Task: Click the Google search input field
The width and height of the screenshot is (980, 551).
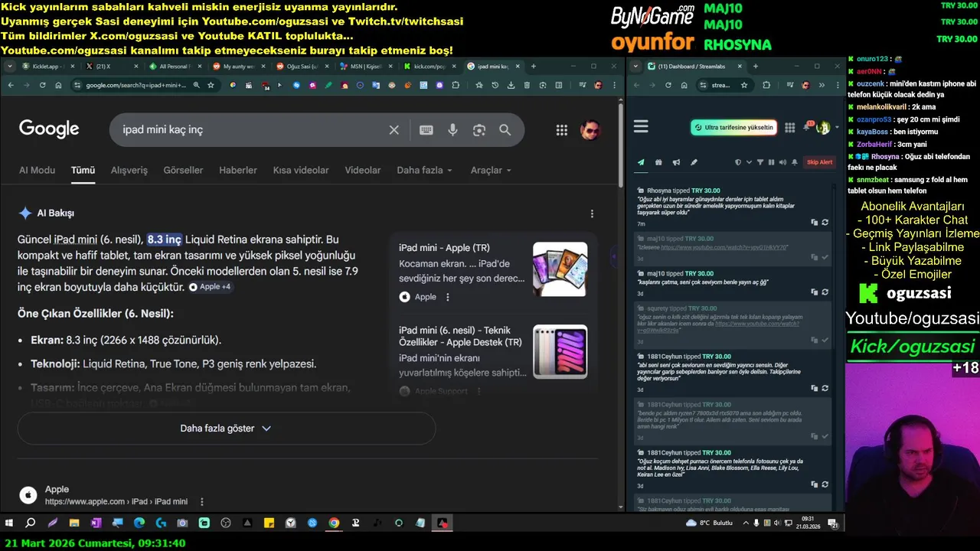Action: [253, 130]
